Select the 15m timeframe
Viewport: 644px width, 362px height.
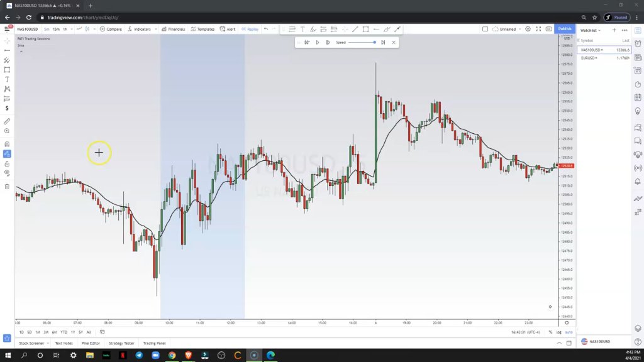pyautogui.click(x=56, y=29)
